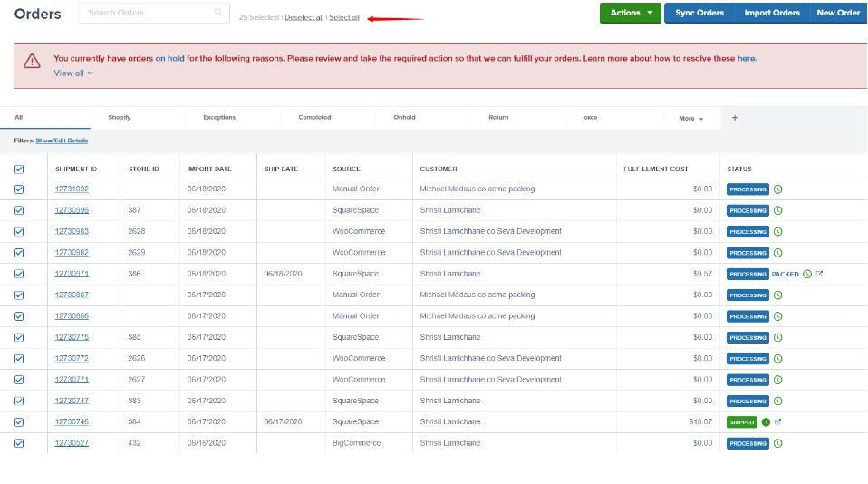Open the history clock icon for order 12730971
The width and height of the screenshot is (868, 484).
[x=807, y=274]
